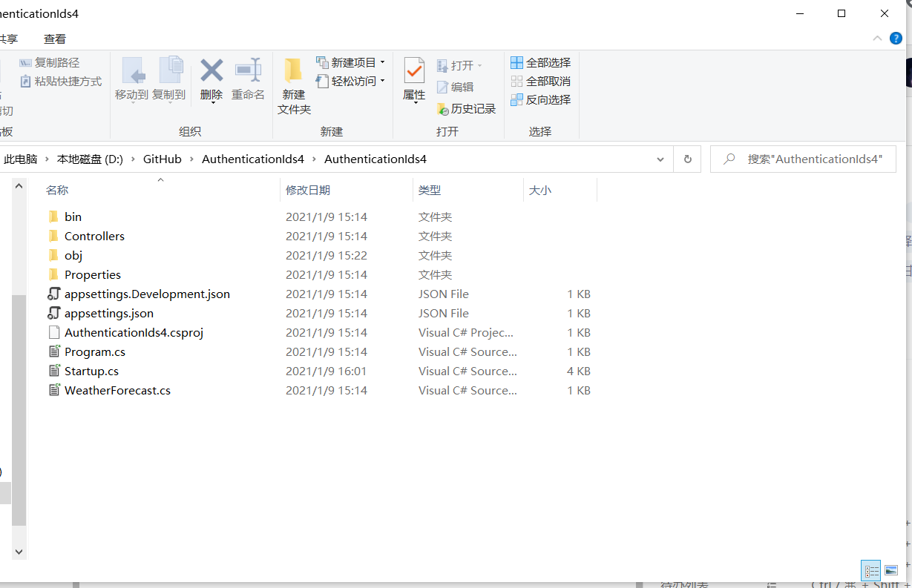The height and width of the screenshot is (588, 912).
Task: Click the 粘贴快捷方式 paste shortcut icon
Action: coord(25,82)
